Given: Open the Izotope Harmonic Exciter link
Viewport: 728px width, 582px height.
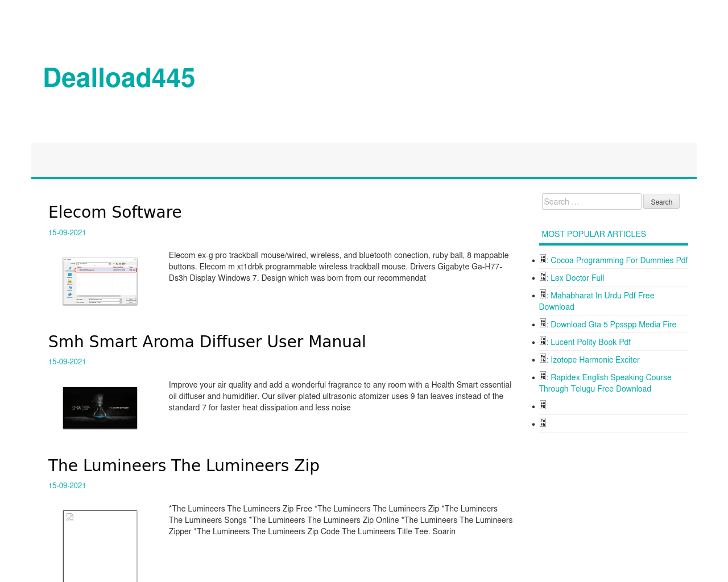Looking at the screenshot, I should click(x=595, y=360).
